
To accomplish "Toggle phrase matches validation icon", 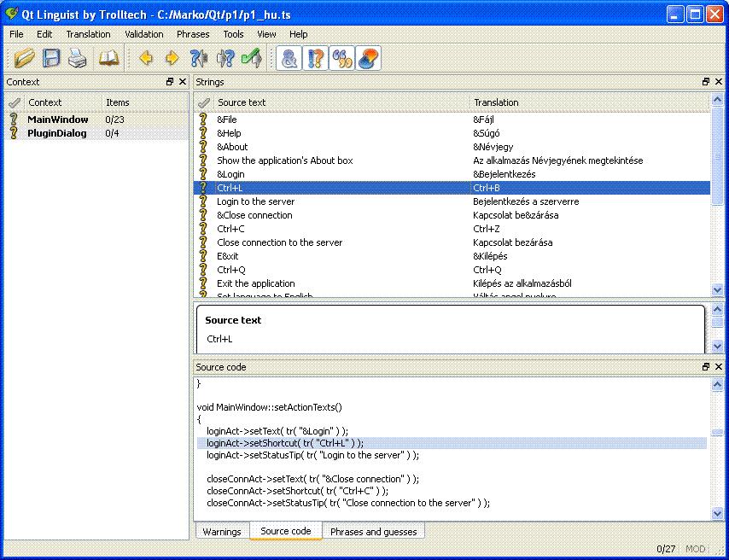I will (x=341, y=58).
